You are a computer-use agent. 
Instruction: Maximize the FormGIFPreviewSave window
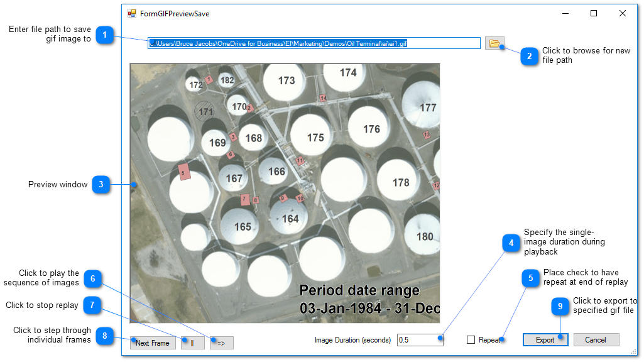point(594,13)
